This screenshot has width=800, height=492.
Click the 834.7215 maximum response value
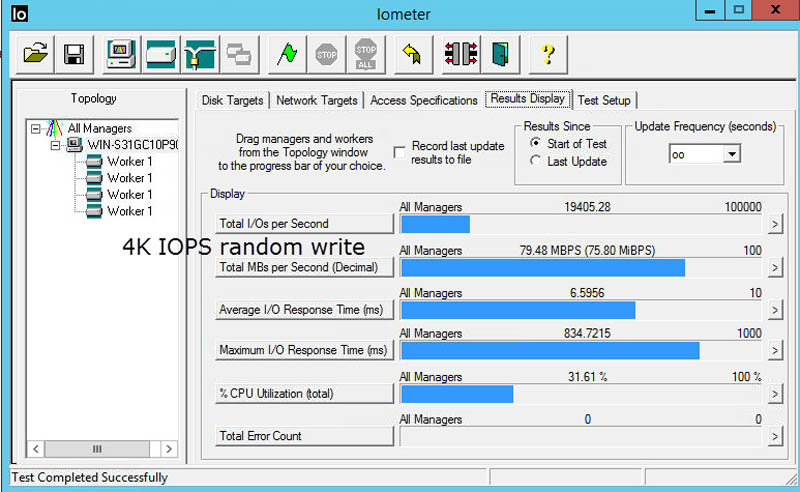587,333
